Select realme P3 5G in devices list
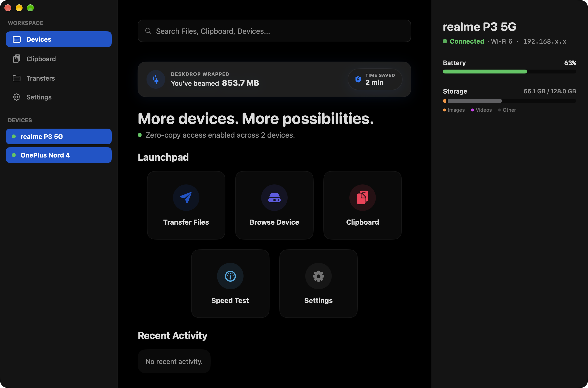Screen dimensions: 588x388 coord(59,136)
